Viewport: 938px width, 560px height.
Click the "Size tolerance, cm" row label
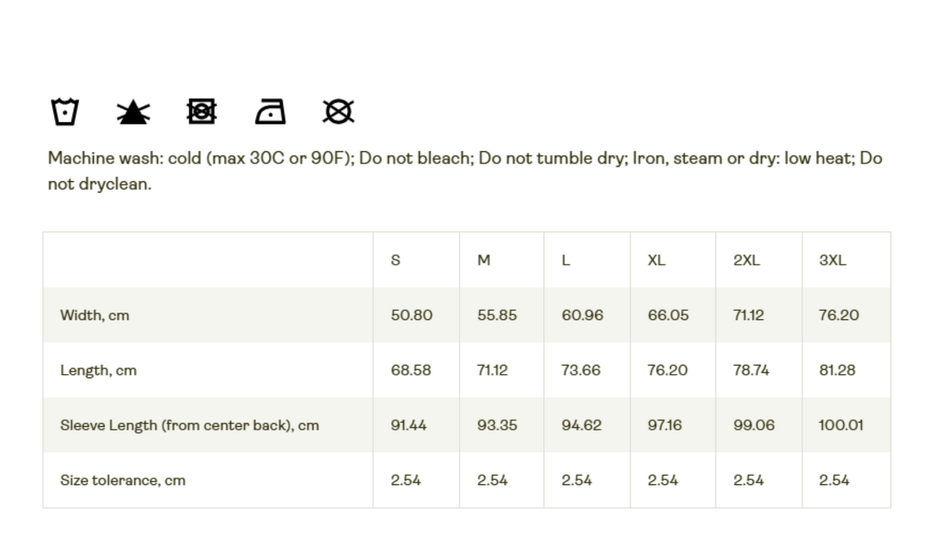[x=123, y=481]
